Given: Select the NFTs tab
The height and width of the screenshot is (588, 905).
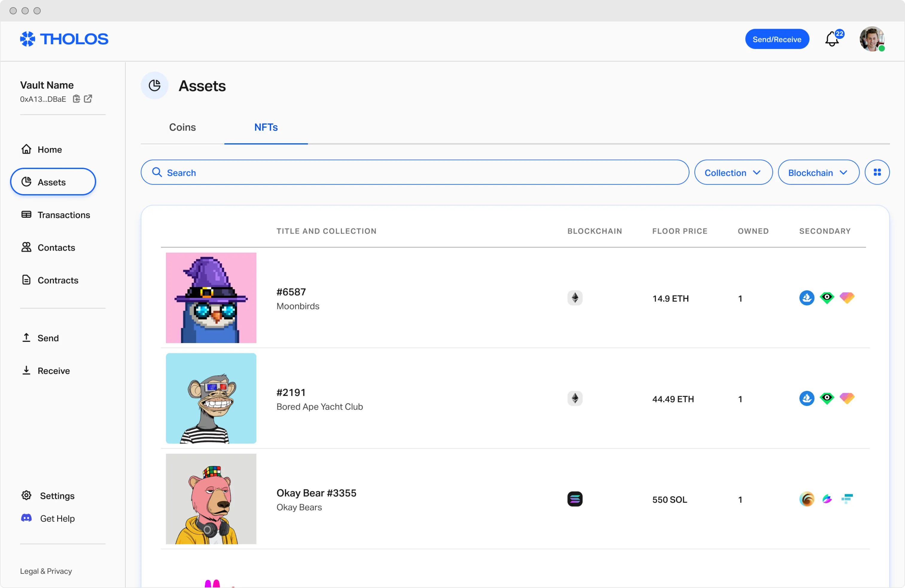Looking at the screenshot, I should (x=266, y=127).
